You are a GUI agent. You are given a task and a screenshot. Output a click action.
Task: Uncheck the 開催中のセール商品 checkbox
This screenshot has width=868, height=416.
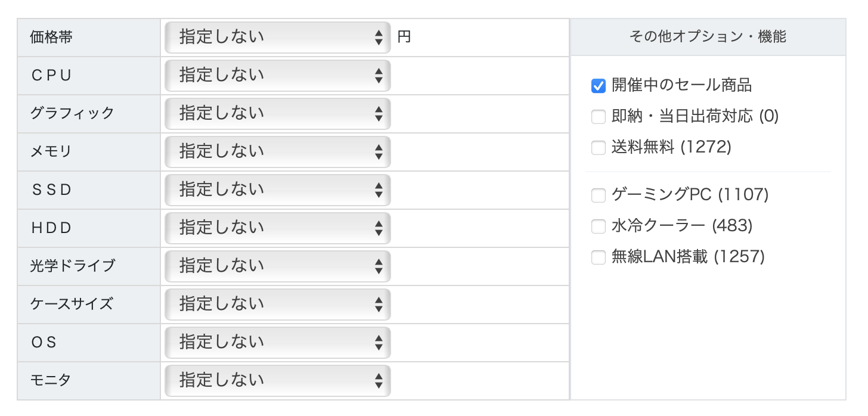598,86
